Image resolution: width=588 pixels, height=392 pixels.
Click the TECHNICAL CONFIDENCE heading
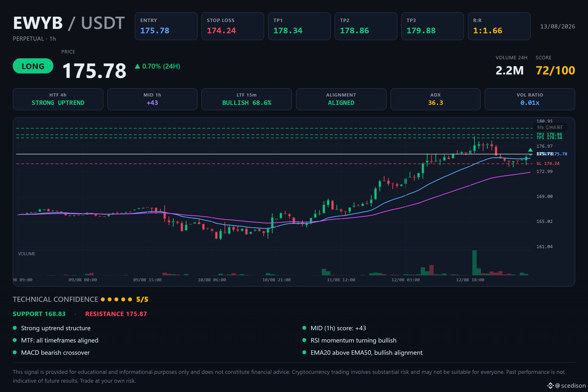pos(56,299)
